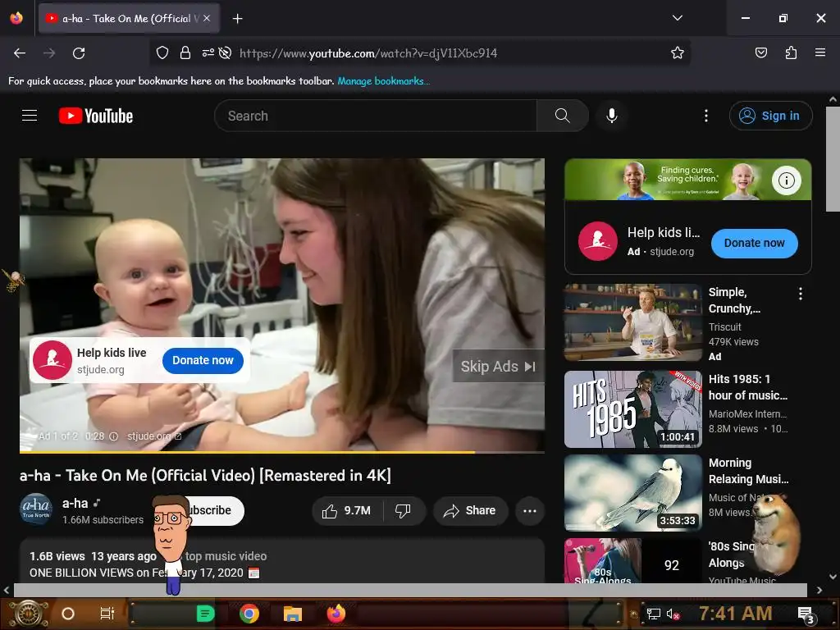Open the notification center icon
The image size is (840, 630).
tap(806, 615)
